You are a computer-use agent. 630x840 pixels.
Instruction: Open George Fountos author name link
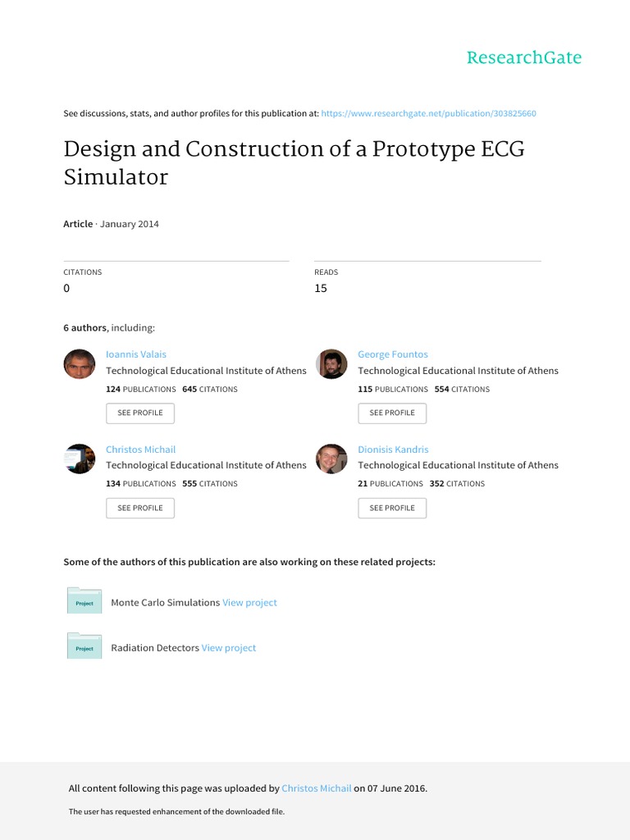point(393,354)
